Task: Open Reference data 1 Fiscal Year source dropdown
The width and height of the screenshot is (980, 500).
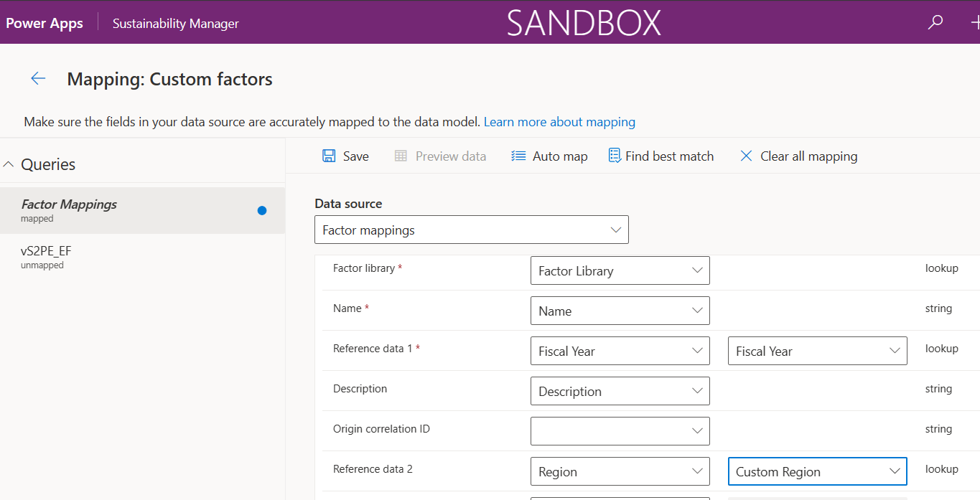Action: click(x=620, y=351)
